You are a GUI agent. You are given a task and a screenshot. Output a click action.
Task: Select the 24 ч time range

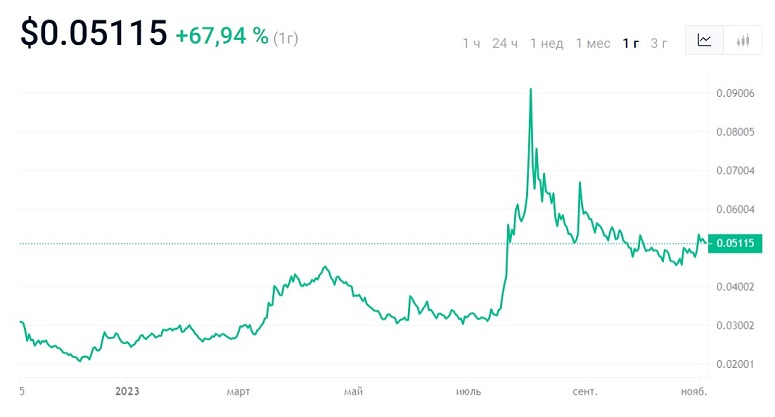pos(505,42)
